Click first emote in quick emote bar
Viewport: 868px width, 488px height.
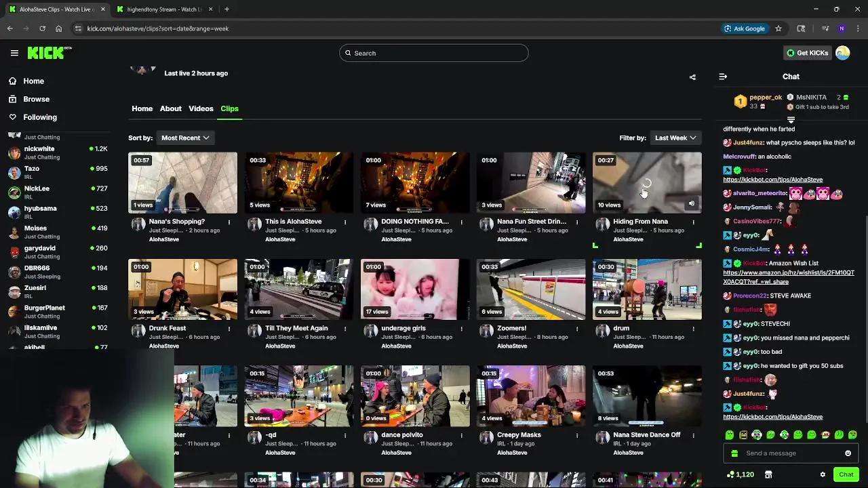pos(729,435)
